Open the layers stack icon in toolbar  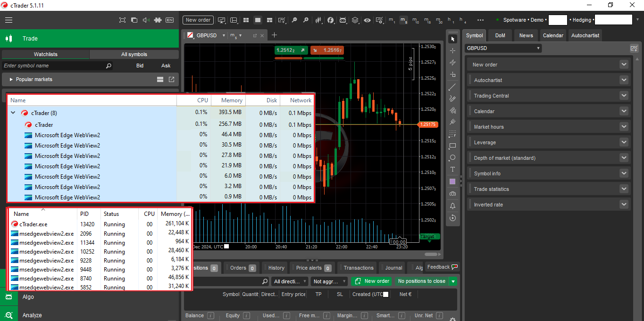click(355, 20)
